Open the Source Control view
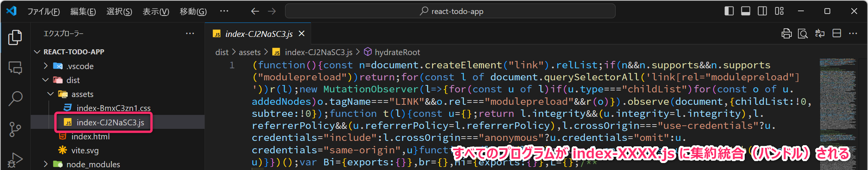This screenshot has height=170, width=868. [x=15, y=129]
